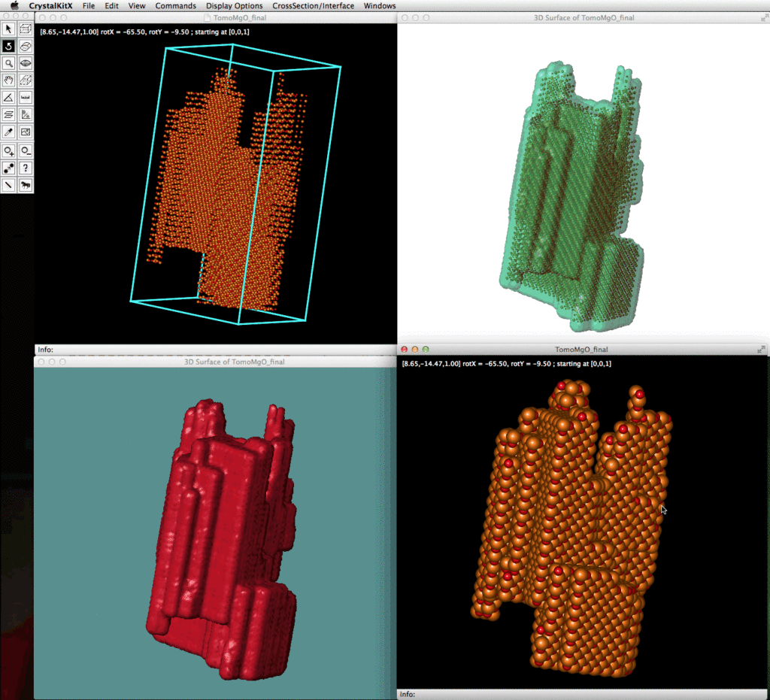Open the Windows menu
Viewport: 770px width, 700px height.
click(x=379, y=6)
